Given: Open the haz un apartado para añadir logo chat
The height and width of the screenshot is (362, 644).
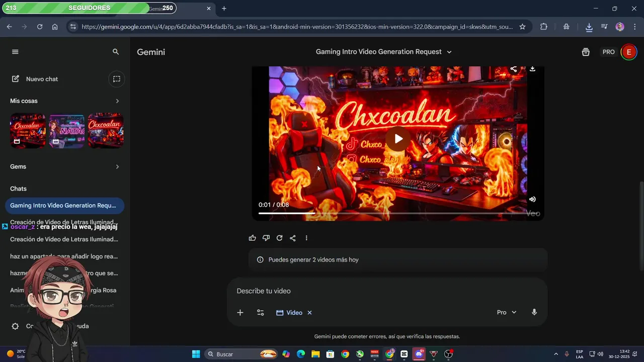Looking at the screenshot, I should tap(64, 256).
